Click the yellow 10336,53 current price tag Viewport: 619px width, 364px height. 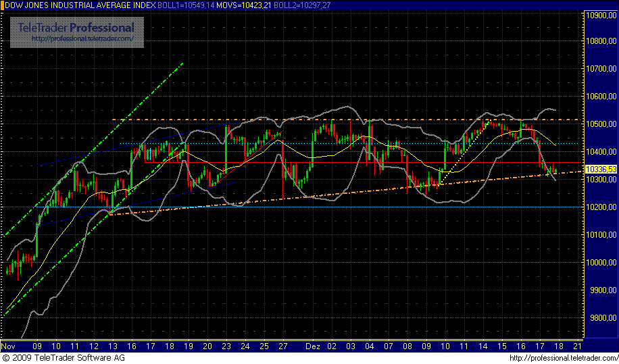601,170
